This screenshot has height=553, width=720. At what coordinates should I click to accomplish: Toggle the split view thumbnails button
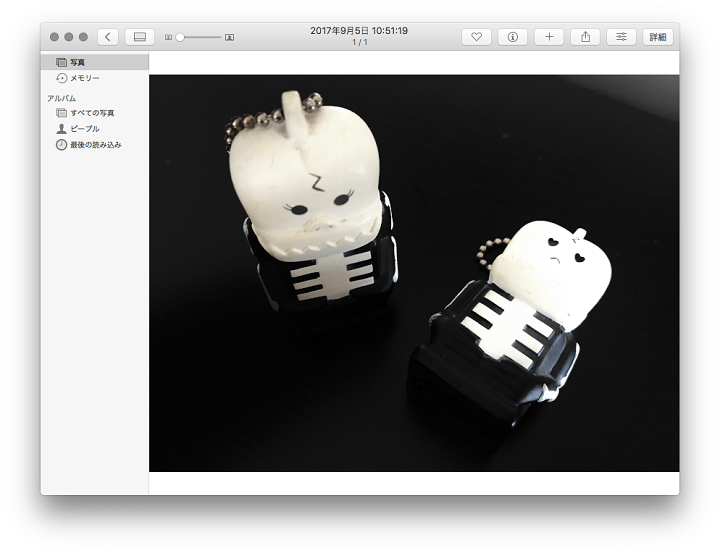tap(140, 37)
